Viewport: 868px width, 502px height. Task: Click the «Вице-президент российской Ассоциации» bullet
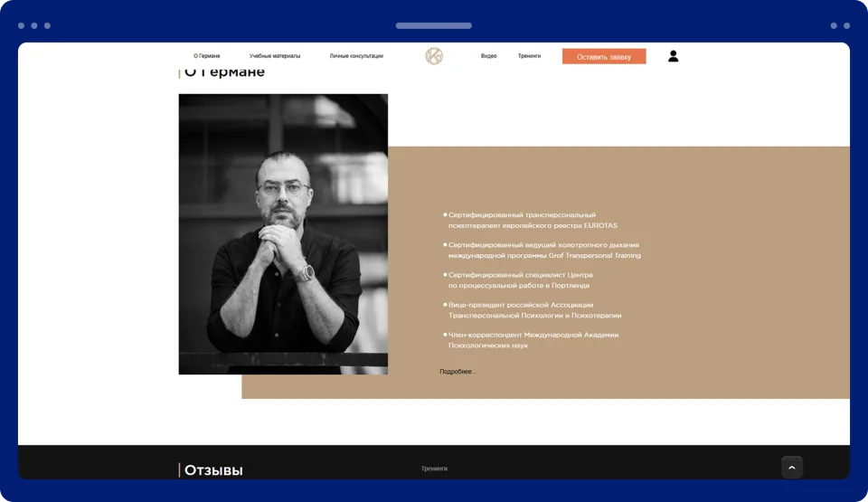click(534, 309)
